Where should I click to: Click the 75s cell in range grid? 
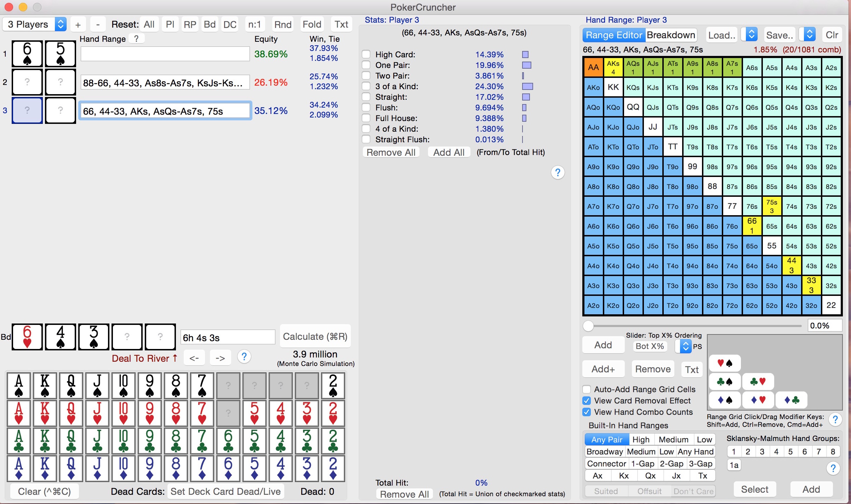pyautogui.click(x=772, y=206)
